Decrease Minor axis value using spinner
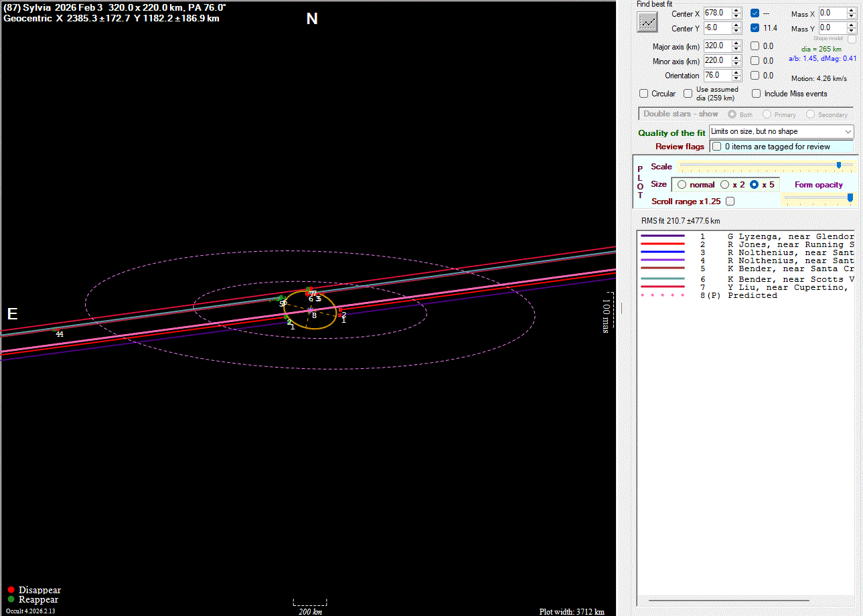The height and width of the screenshot is (616, 863). coord(736,64)
